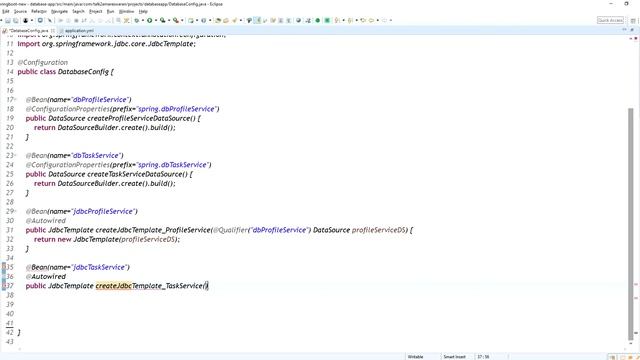Click the Last Edit Location icon
Viewport: 640px width, 360px height.
[363, 20]
